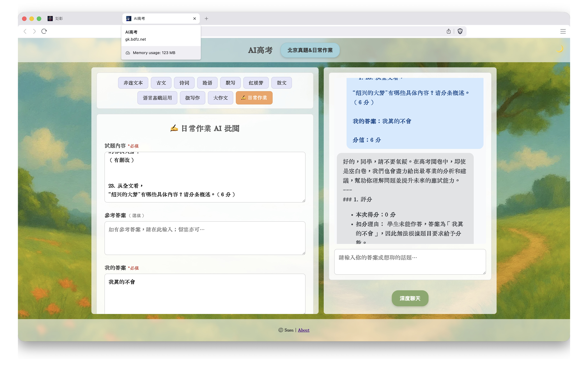Go forward to next page
The image size is (588, 365).
(x=35, y=31)
